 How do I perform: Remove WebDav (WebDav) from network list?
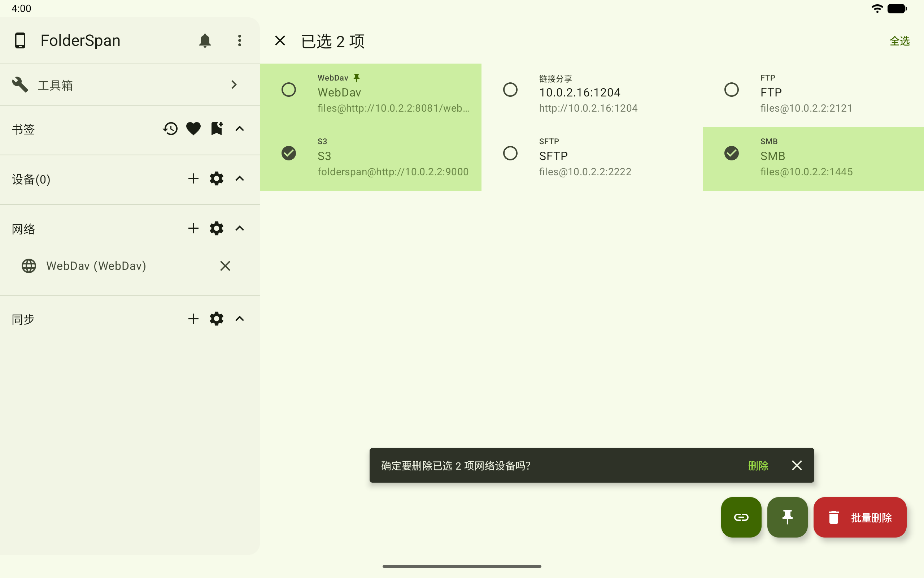click(225, 266)
